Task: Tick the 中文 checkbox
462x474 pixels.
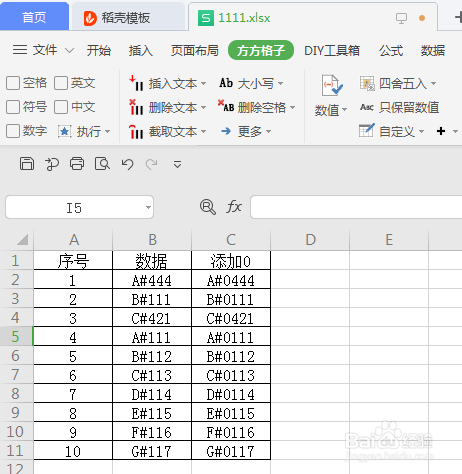Action: [61, 107]
